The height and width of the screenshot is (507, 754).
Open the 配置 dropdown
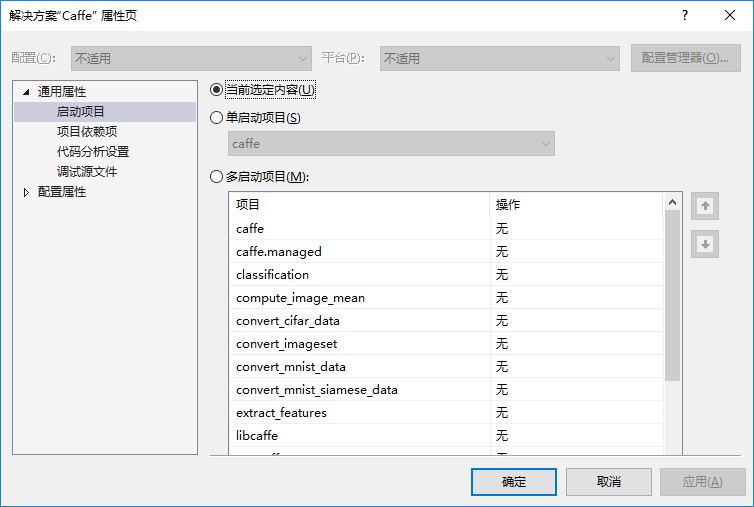click(191, 59)
